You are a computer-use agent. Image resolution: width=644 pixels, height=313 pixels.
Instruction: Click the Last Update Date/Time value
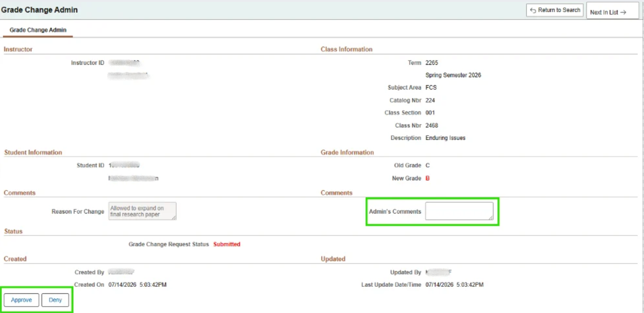click(454, 285)
